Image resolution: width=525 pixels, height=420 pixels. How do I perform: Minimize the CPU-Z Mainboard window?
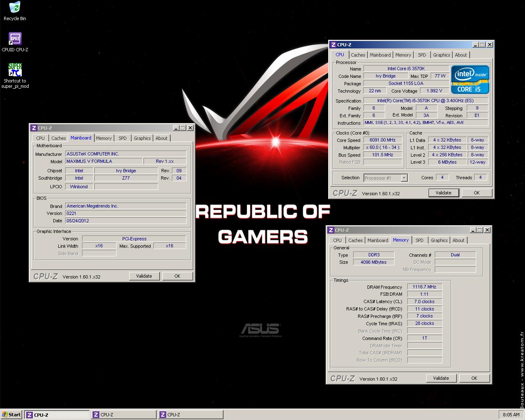click(176, 128)
